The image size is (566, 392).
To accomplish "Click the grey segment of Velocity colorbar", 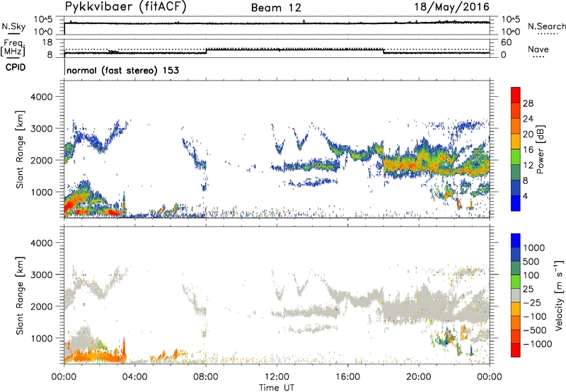I will (516, 295).
